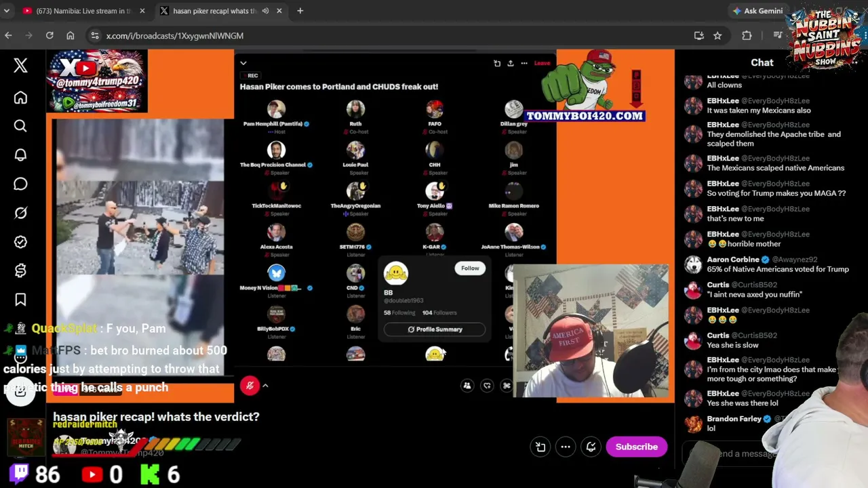Open the Space participants people icon
The width and height of the screenshot is (868, 488).
click(x=467, y=386)
